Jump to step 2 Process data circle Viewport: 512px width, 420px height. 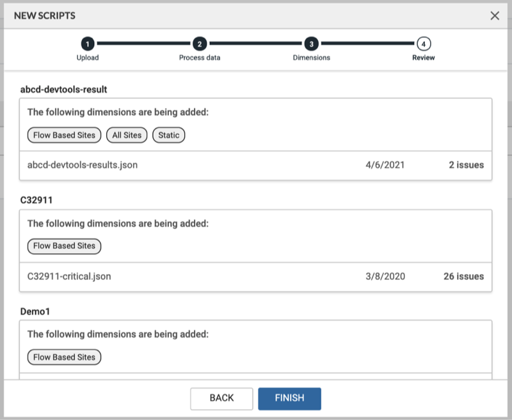click(200, 43)
